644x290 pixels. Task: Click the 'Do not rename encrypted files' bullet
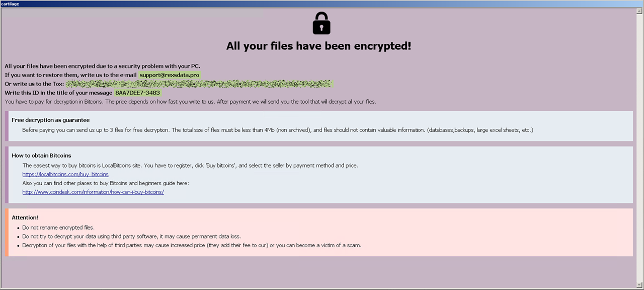(x=58, y=228)
